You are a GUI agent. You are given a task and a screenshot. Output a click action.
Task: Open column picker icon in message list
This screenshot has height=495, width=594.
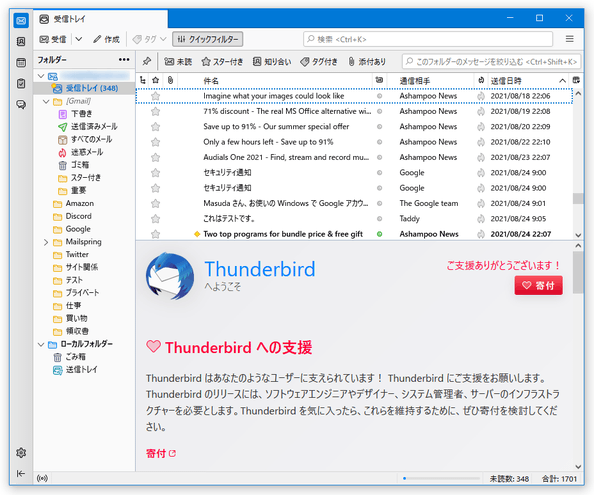pos(576,80)
